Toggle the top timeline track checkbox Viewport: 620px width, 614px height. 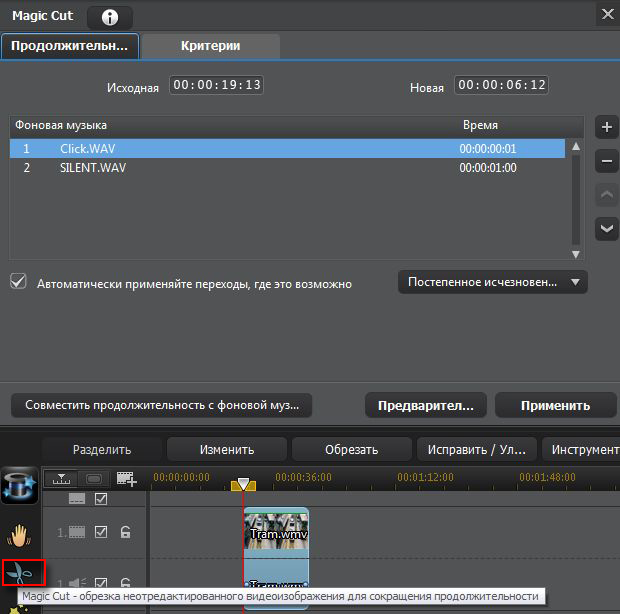click(x=100, y=498)
